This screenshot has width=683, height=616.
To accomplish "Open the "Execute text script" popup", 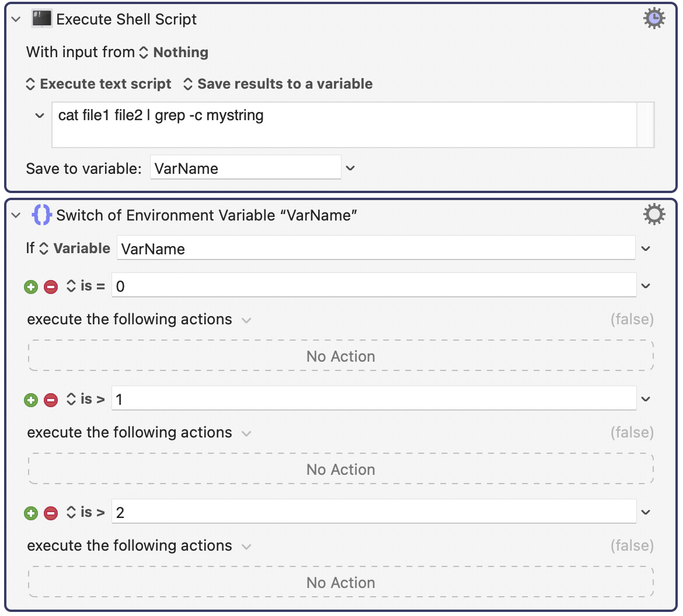I will [x=99, y=84].
